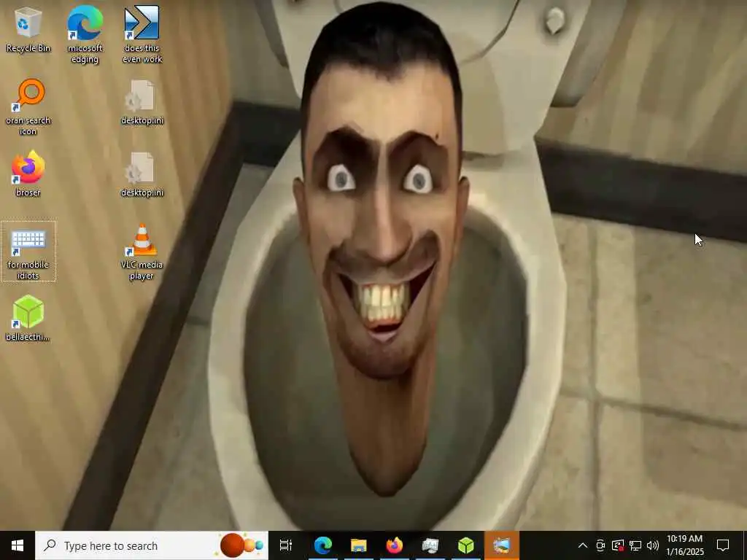Click the planets search highlight in search box

pyautogui.click(x=241, y=545)
